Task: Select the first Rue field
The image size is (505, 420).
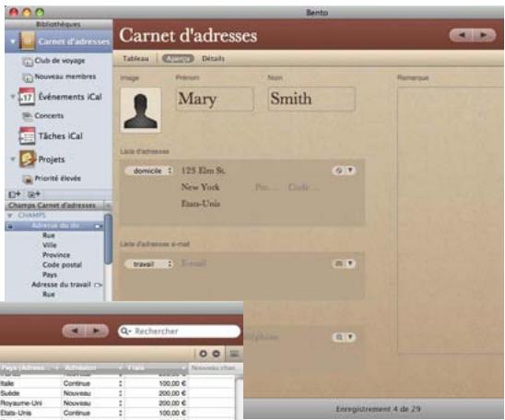Action: pyautogui.click(x=49, y=235)
